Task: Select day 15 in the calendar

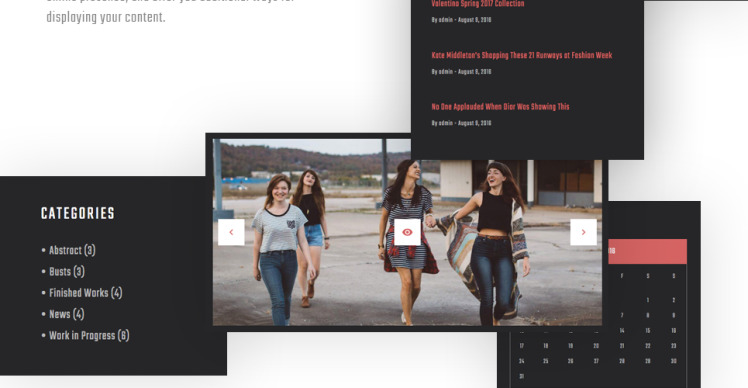Action: [x=647, y=331]
